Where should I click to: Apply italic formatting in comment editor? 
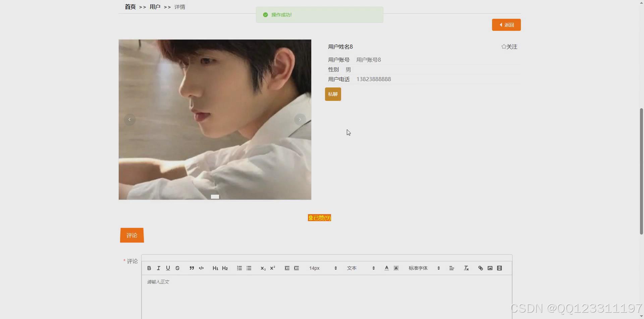pyautogui.click(x=159, y=268)
